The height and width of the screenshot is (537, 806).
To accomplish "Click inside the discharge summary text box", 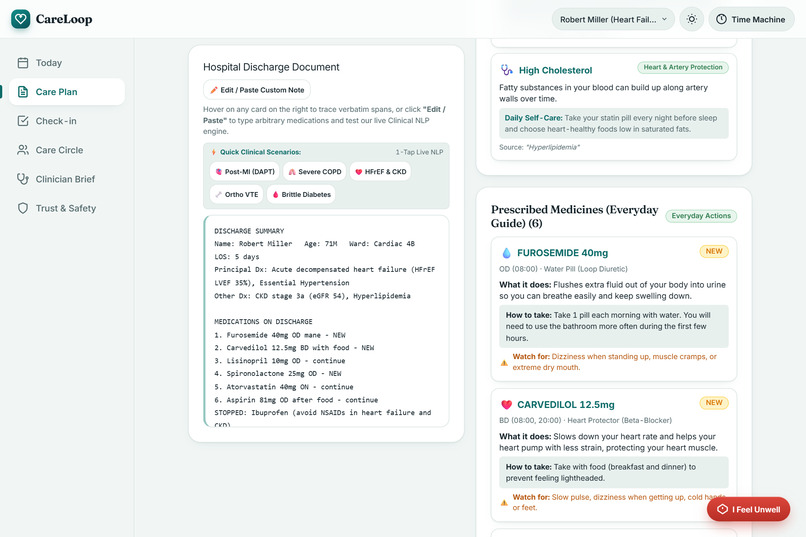I will 326,321.
